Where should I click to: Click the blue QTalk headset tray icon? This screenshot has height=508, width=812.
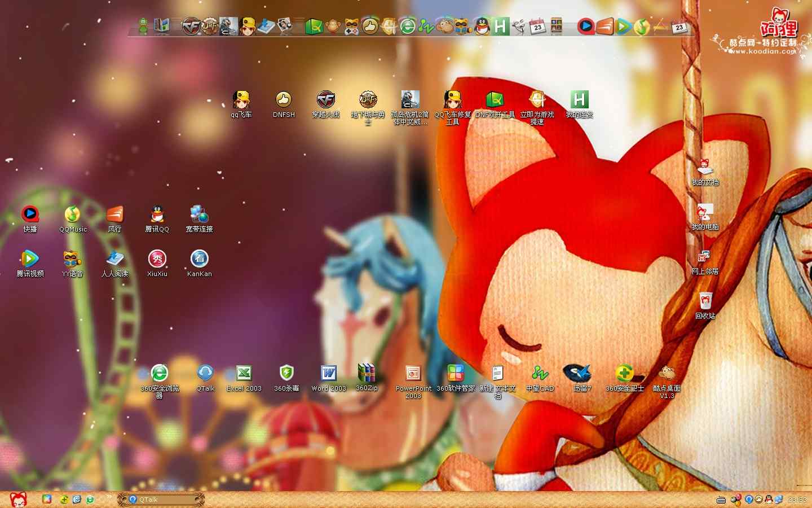point(749,500)
